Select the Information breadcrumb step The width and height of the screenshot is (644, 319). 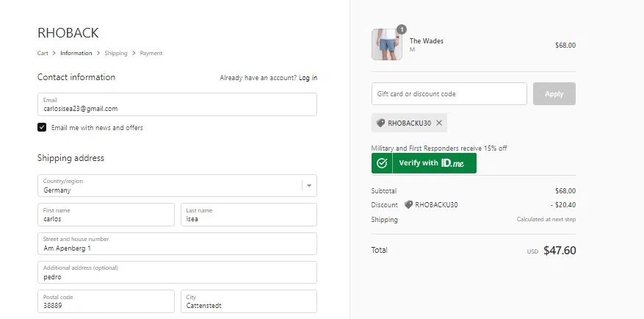76,53
